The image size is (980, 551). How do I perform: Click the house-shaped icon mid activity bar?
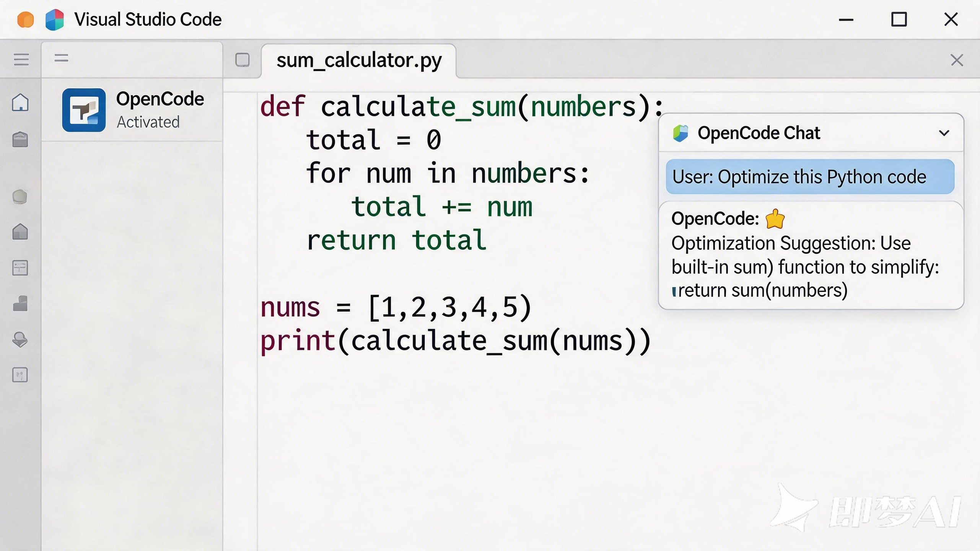click(20, 231)
